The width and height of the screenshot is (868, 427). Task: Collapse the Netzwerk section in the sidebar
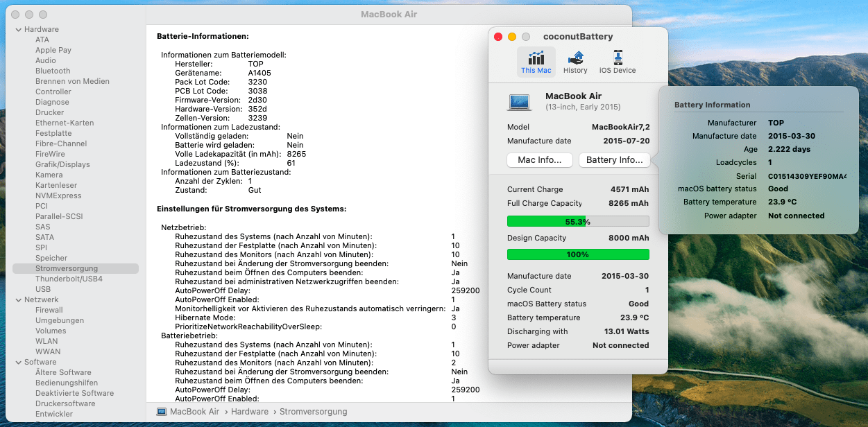pyautogui.click(x=18, y=299)
